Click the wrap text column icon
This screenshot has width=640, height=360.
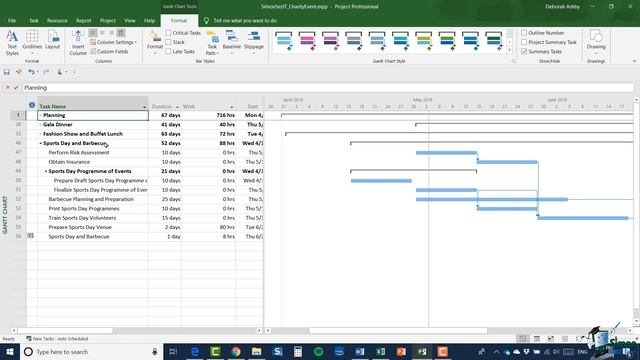coord(121,33)
